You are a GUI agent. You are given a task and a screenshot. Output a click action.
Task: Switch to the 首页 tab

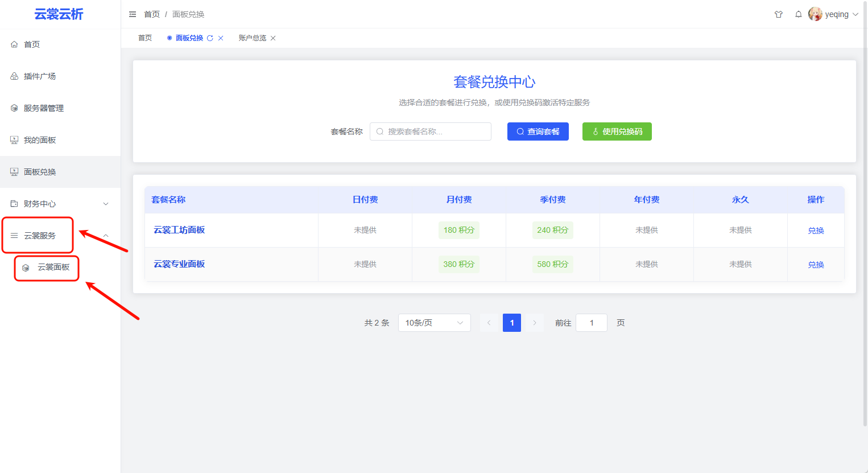click(x=145, y=38)
